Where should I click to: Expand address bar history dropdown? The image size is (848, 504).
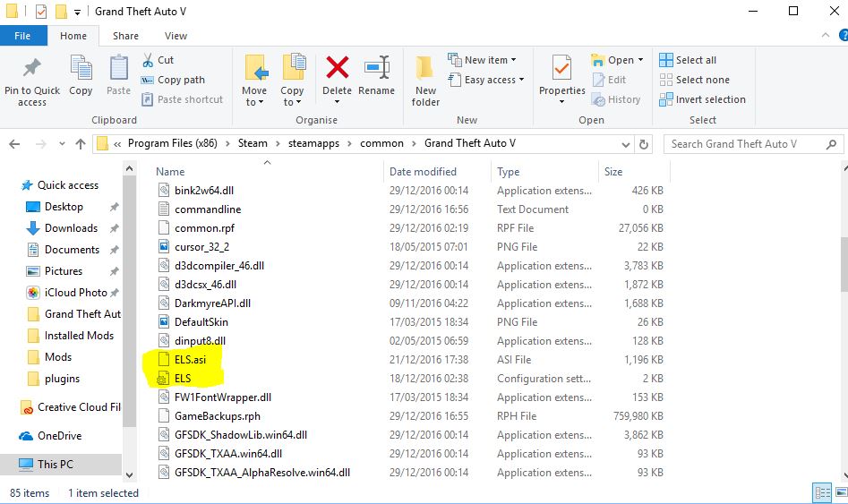(x=626, y=144)
